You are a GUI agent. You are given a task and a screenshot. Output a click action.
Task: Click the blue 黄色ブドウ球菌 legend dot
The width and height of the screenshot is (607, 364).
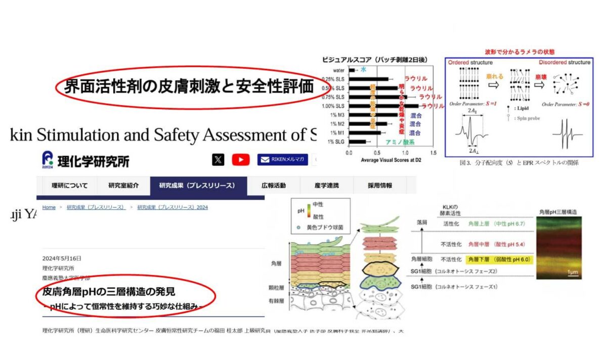[301, 228]
